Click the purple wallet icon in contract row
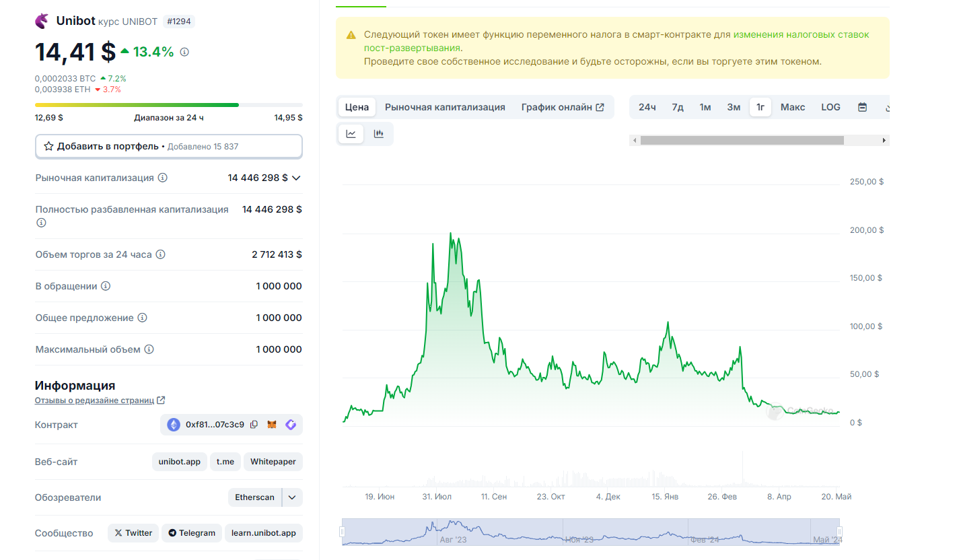Viewport: 959px width, 560px height. click(x=291, y=425)
